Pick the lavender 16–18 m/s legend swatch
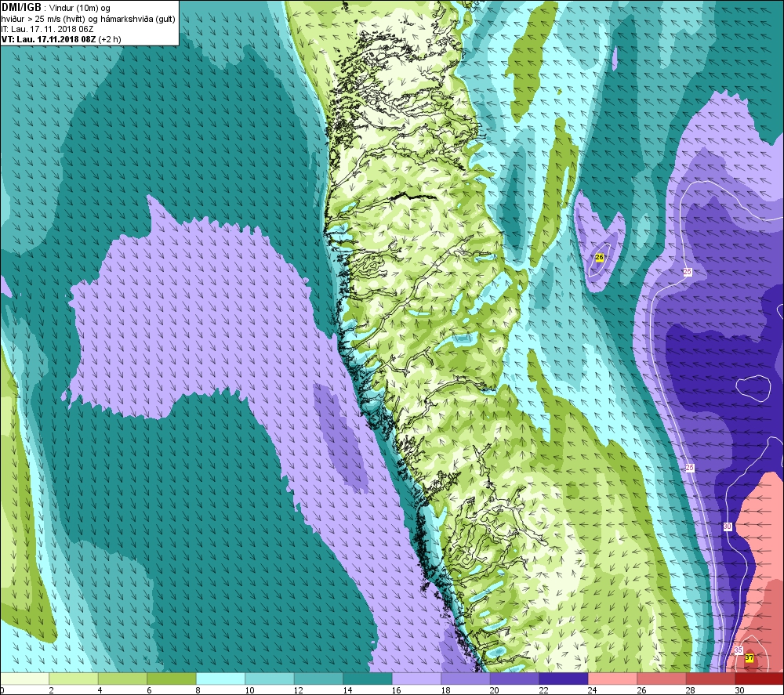Screen dimensions: 784x695 (x=416, y=679)
